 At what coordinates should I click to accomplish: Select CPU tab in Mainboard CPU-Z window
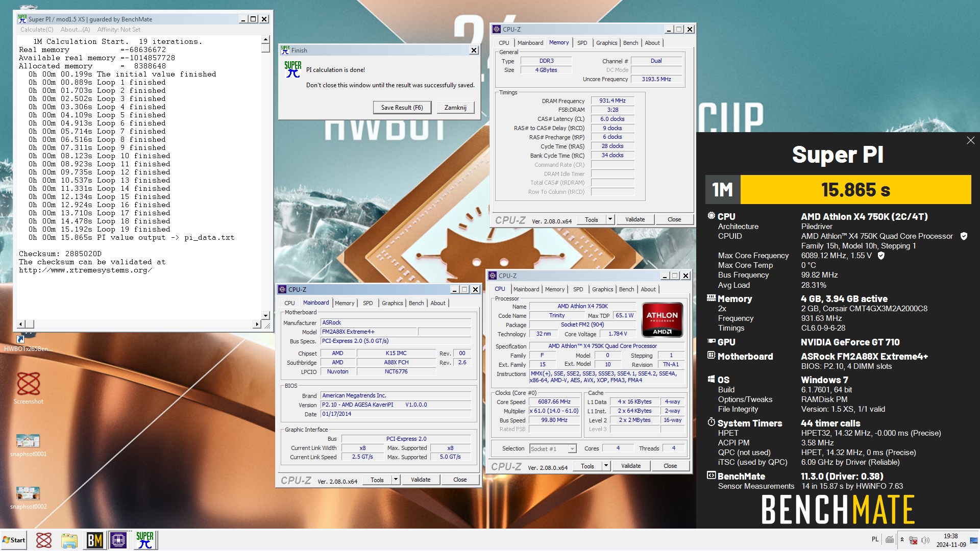pos(289,303)
